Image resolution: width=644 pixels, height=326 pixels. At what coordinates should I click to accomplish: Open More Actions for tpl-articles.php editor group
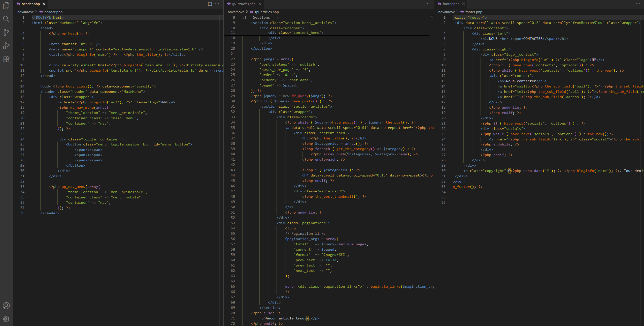427,4
